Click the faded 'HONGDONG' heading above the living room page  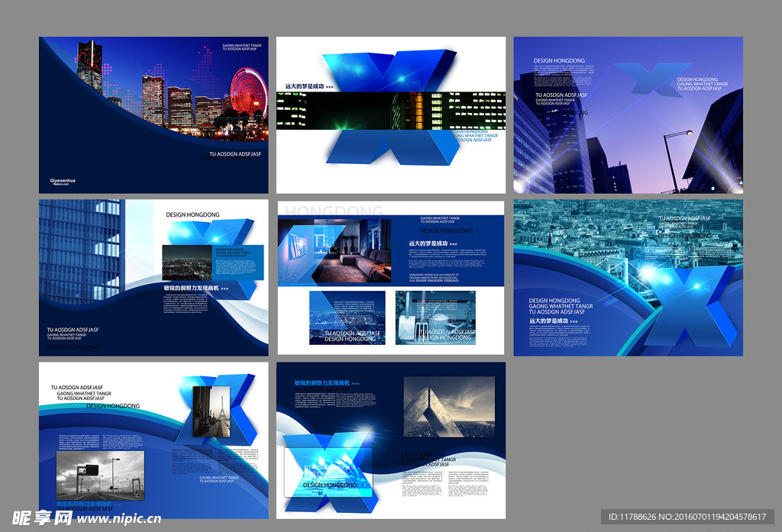click(334, 210)
